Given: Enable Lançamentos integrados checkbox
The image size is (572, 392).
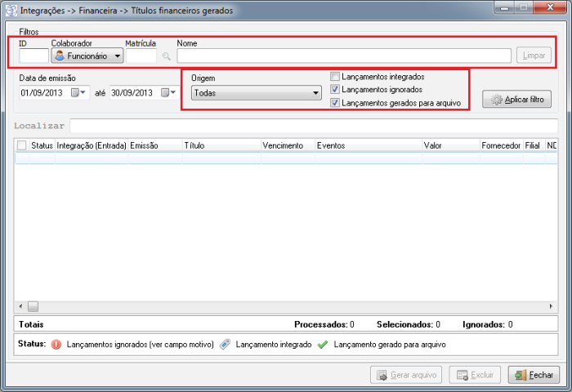Looking at the screenshot, I should pos(335,77).
